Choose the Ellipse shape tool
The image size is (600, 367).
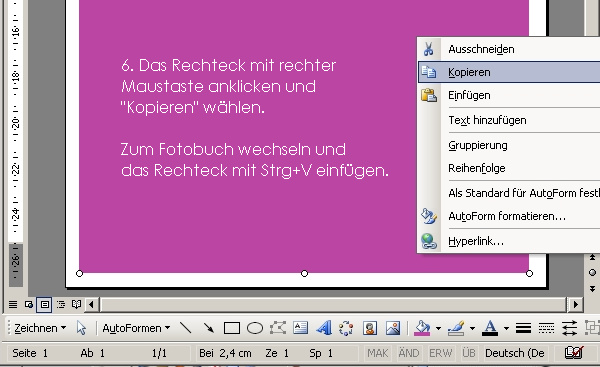[x=255, y=328]
